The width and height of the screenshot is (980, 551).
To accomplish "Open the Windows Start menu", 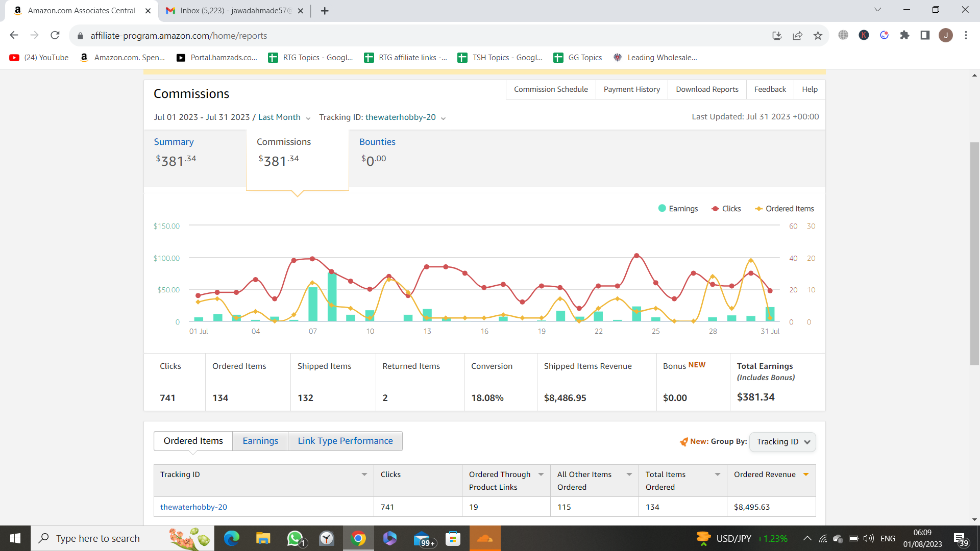I will pyautogui.click(x=15, y=538).
